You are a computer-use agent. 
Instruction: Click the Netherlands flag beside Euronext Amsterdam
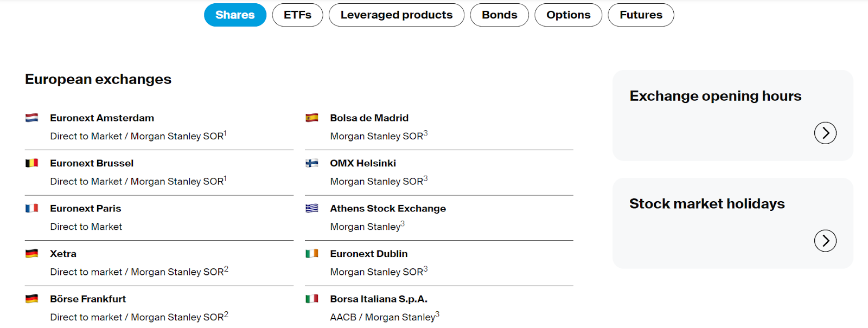tap(31, 118)
